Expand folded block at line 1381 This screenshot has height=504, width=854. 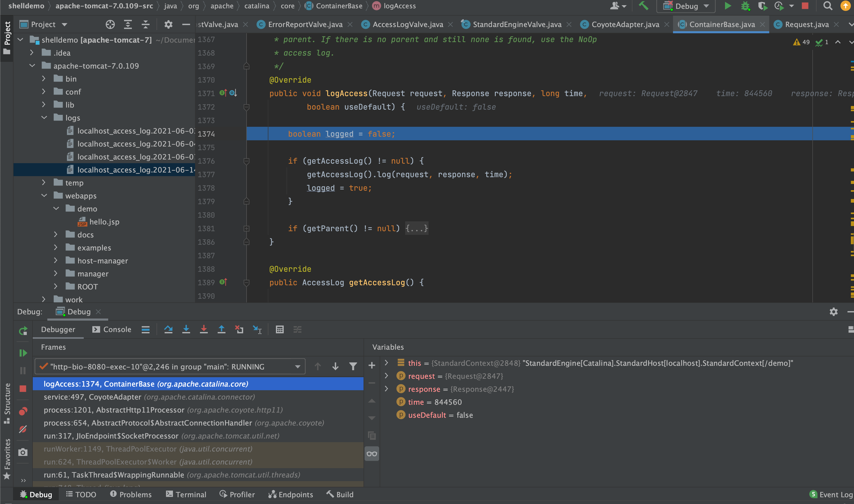(x=247, y=229)
